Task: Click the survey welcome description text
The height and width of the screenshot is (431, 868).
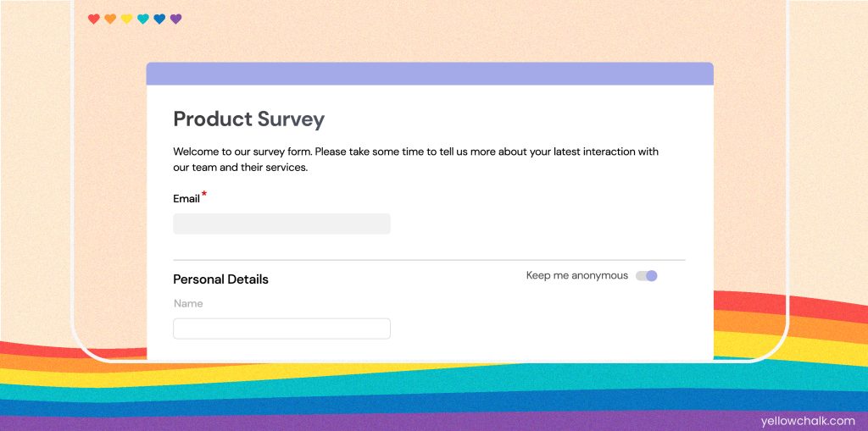Action: pos(415,159)
